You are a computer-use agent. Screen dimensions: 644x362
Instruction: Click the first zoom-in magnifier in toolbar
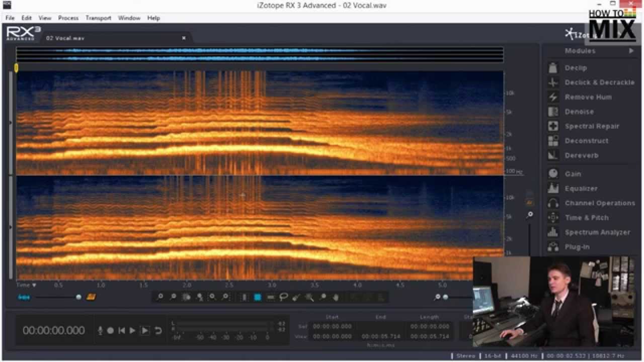pos(160,297)
